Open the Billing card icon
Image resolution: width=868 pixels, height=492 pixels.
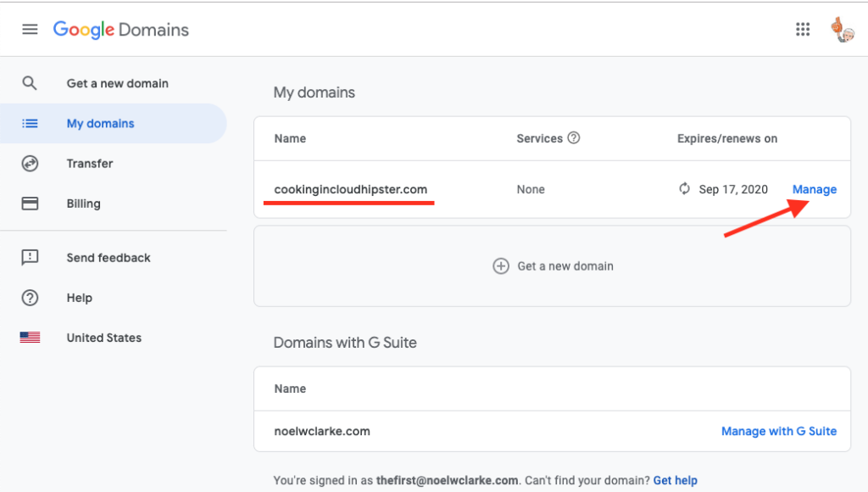pyautogui.click(x=30, y=204)
